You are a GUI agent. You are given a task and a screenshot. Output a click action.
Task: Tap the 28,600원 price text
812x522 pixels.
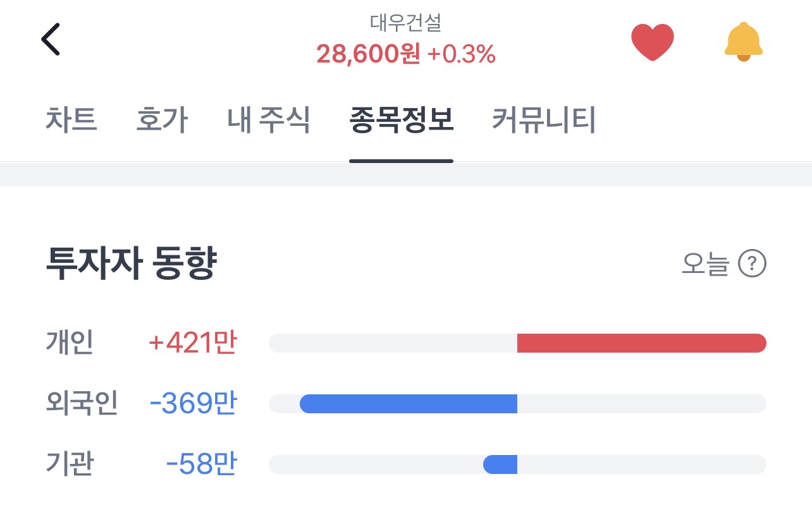(368, 55)
